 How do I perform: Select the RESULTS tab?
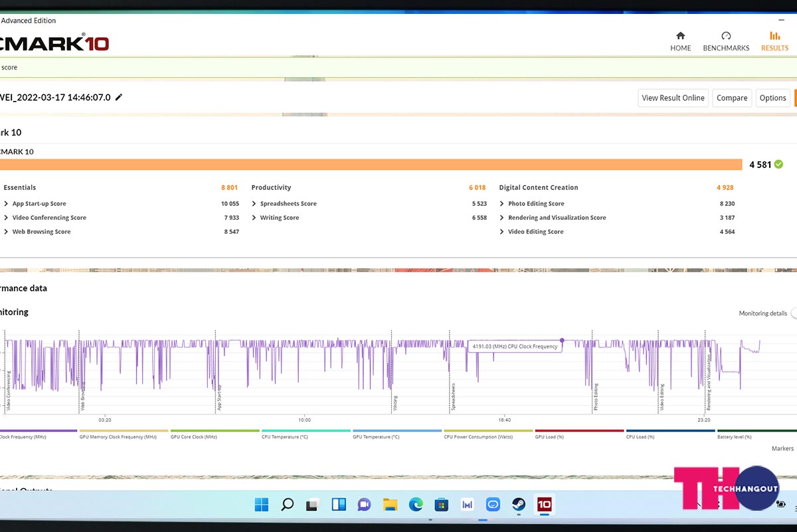point(774,41)
